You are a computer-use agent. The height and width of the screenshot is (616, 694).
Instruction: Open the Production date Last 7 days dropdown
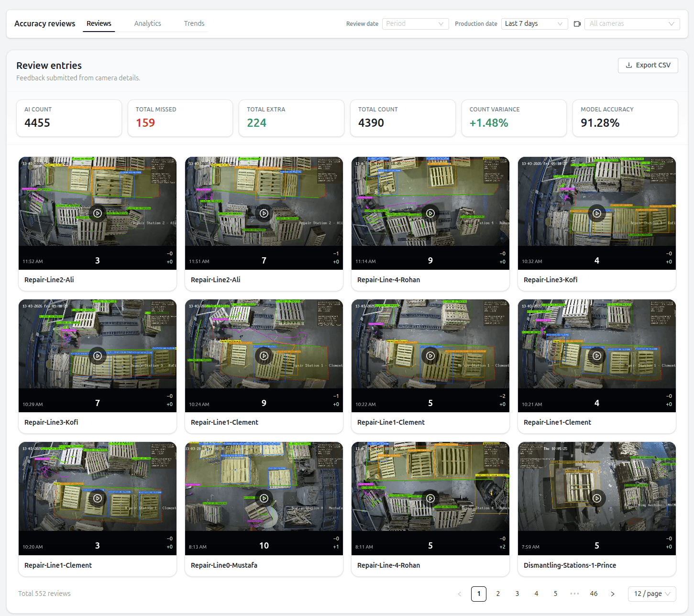click(x=534, y=23)
